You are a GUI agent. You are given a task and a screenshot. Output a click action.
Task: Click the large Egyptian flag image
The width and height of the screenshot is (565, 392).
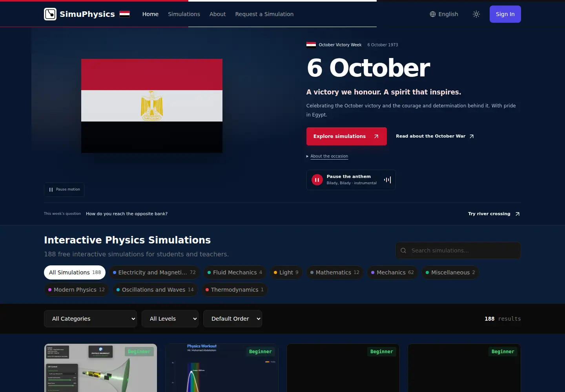[152, 106]
